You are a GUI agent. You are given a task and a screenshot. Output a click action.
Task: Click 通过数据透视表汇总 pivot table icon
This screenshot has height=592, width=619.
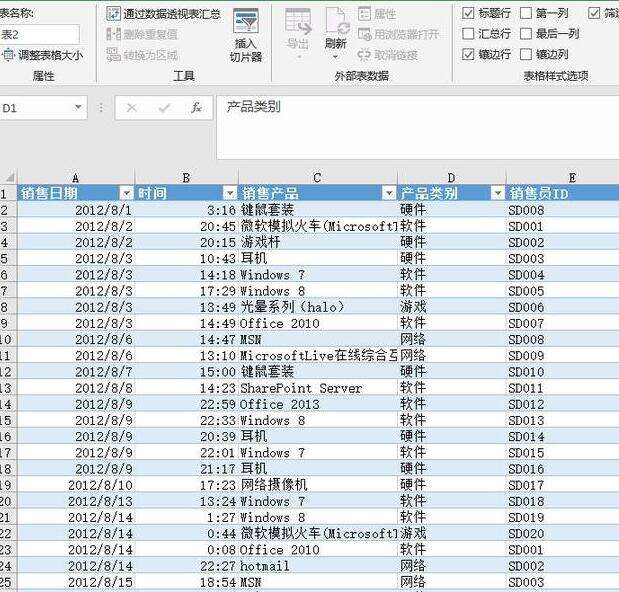click(113, 14)
